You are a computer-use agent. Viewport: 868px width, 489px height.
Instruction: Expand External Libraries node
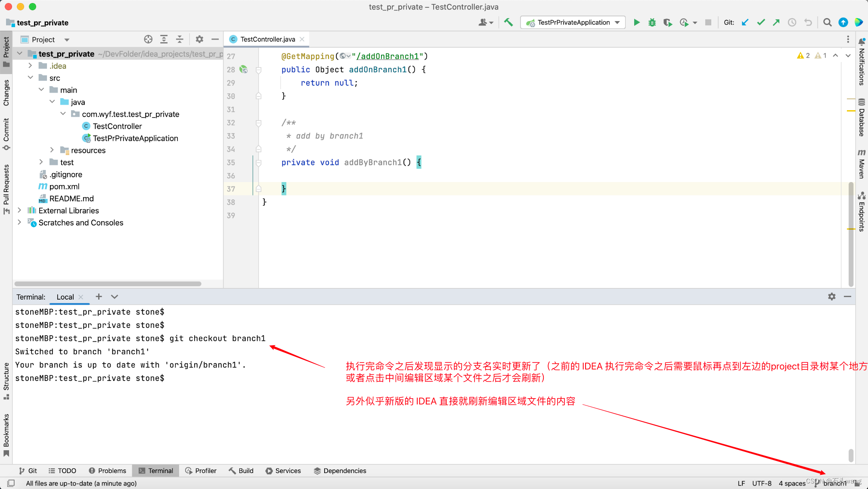[x=19, y=210]
